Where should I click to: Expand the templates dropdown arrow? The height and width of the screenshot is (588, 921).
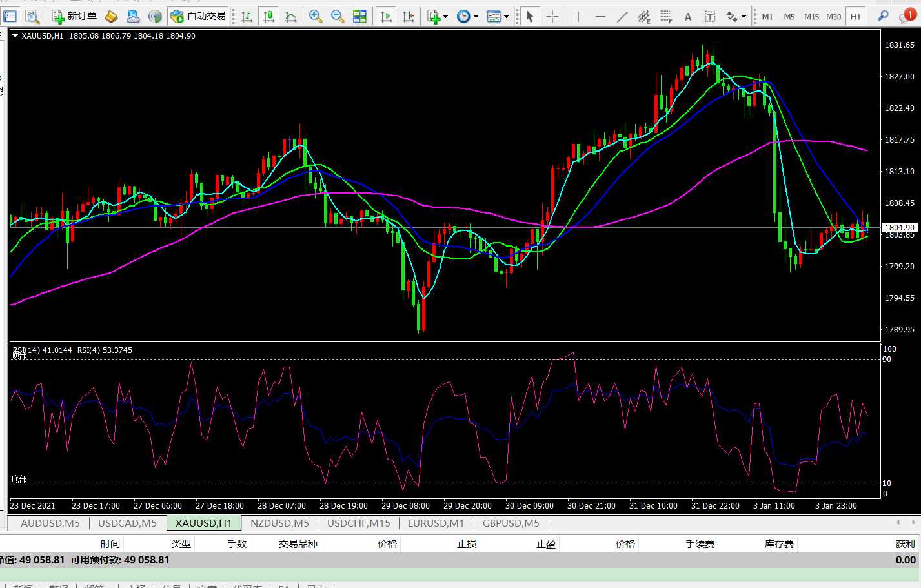point(507,17)
